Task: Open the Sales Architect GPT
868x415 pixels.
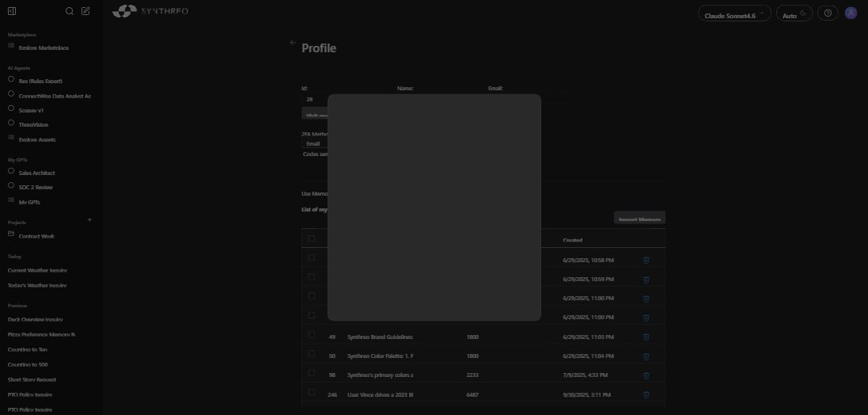Action: pyautogui.click(x=36, y=173)
